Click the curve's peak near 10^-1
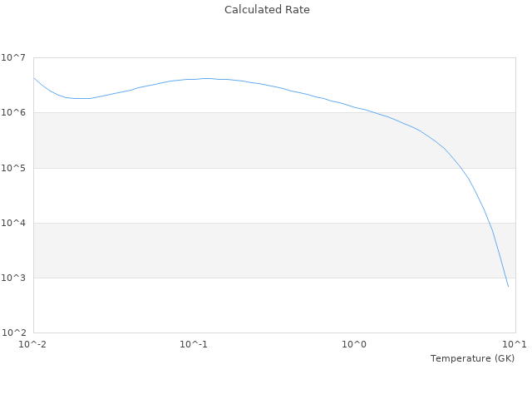This screenshot has width=532, height=399. click(x=206, y=78)
